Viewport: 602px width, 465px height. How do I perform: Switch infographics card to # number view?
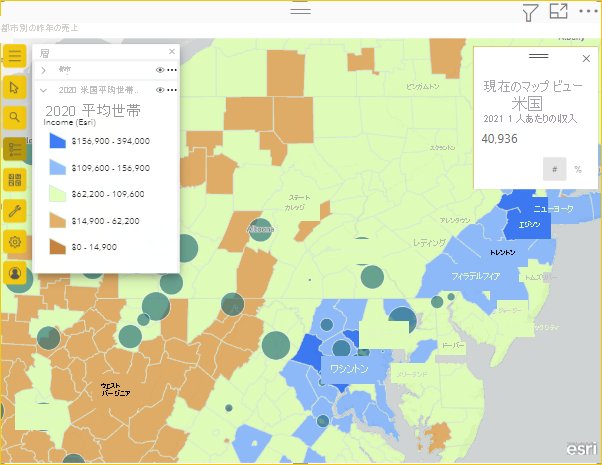click(554, 169)
